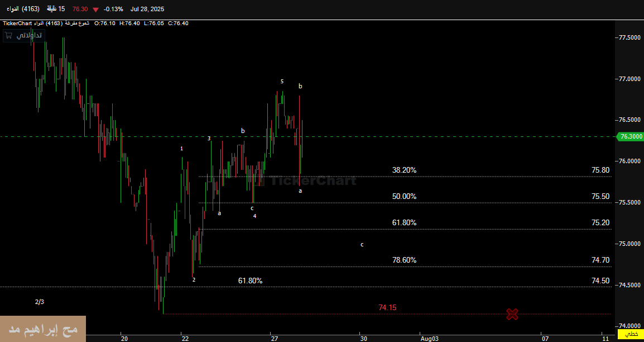Click 77.0000 on the price axis
Image resolution: width=644 pixels, height=342 pixels.
click(630, 78)
